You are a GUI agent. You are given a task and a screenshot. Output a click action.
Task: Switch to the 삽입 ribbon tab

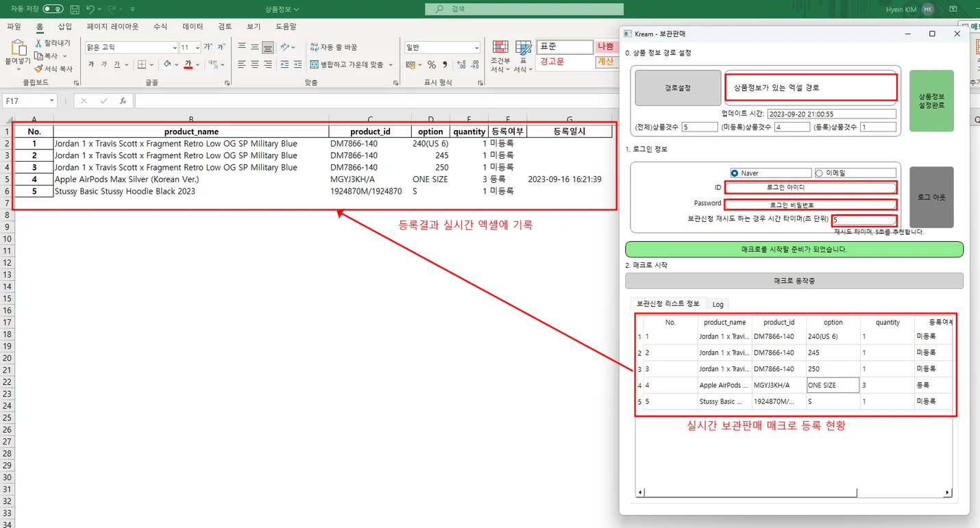click(x=65, y=26)
